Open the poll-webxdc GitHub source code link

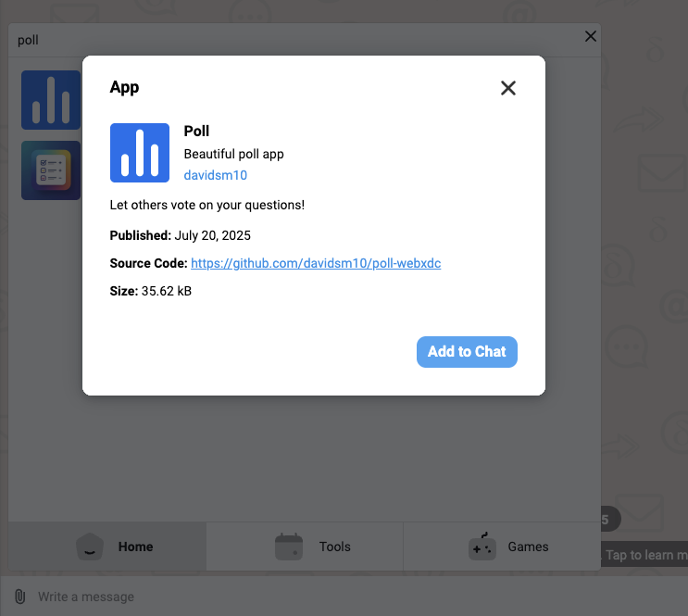click(316, 263)
